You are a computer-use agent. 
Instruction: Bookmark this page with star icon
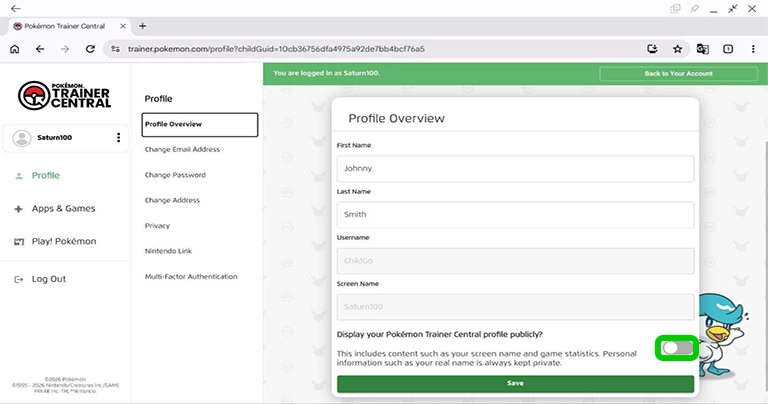coord(677,49)
